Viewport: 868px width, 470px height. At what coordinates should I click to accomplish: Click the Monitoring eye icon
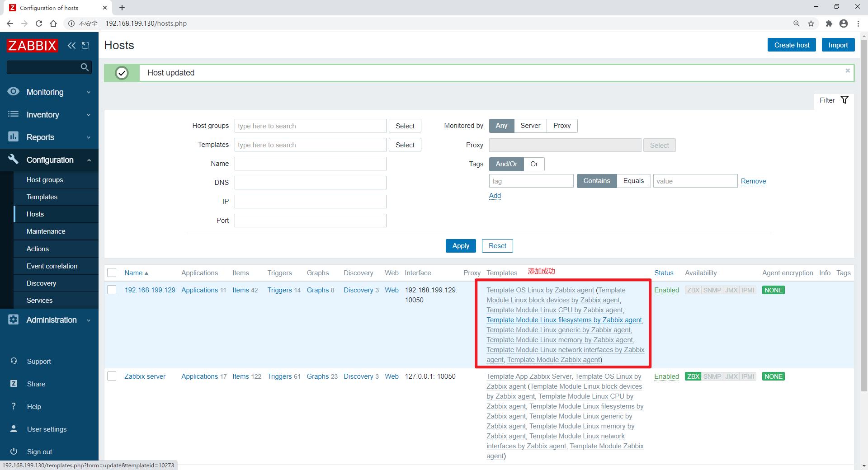coord(14,91)
